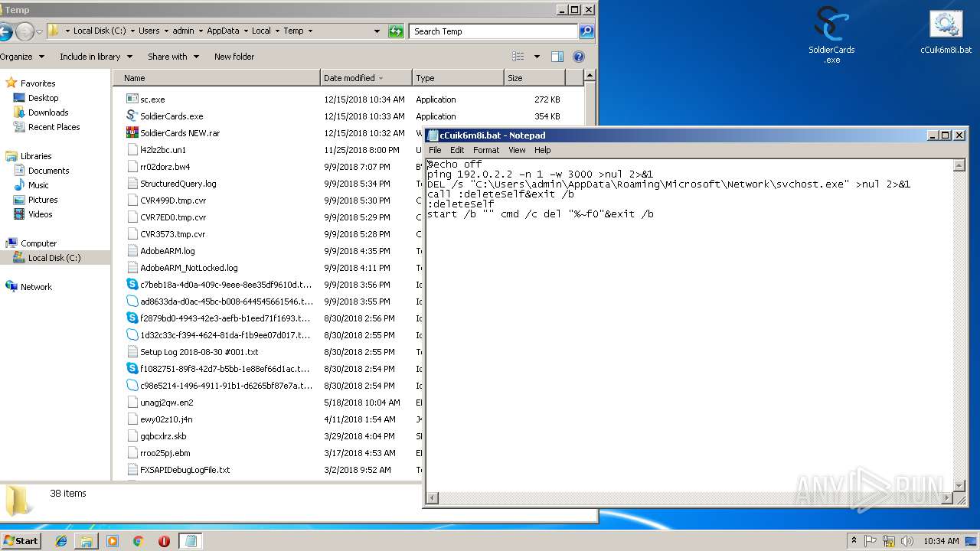Select FXSAPIDebugLogFile.txt
Screen dimensions: 980x551
pyautogui.click(x=185, y=470)
